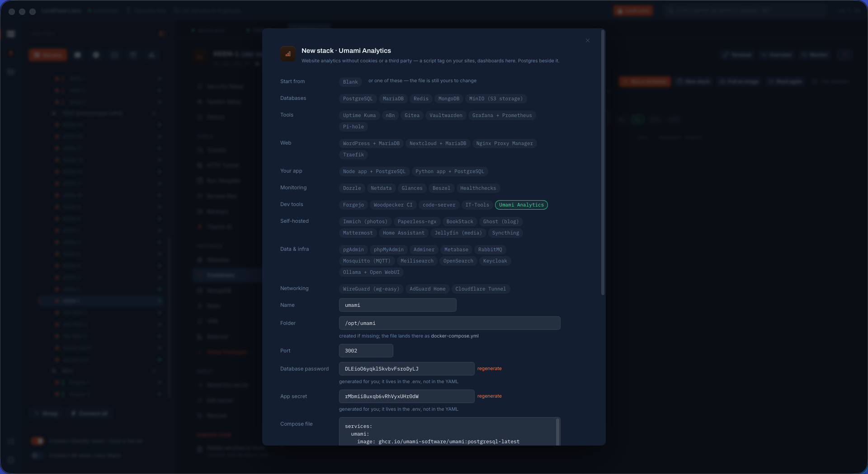The height and width of the screenshot is (474, 868).
Task: Click the Database password field
Action: tap(407, 369)
